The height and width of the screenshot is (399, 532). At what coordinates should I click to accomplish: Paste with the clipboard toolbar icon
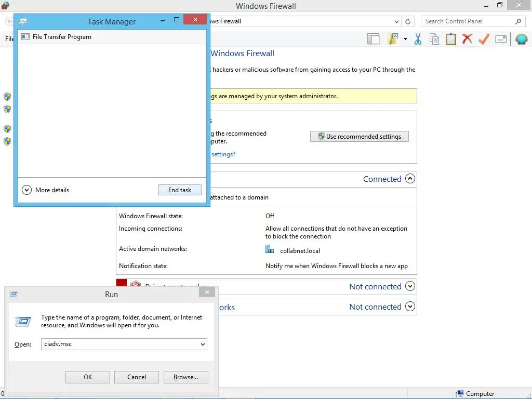click(x=450, y=39)
